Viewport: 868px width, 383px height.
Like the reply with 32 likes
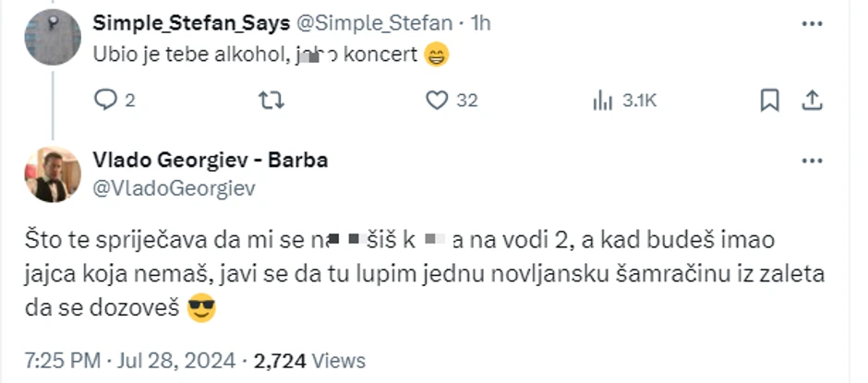click(437, 101)
